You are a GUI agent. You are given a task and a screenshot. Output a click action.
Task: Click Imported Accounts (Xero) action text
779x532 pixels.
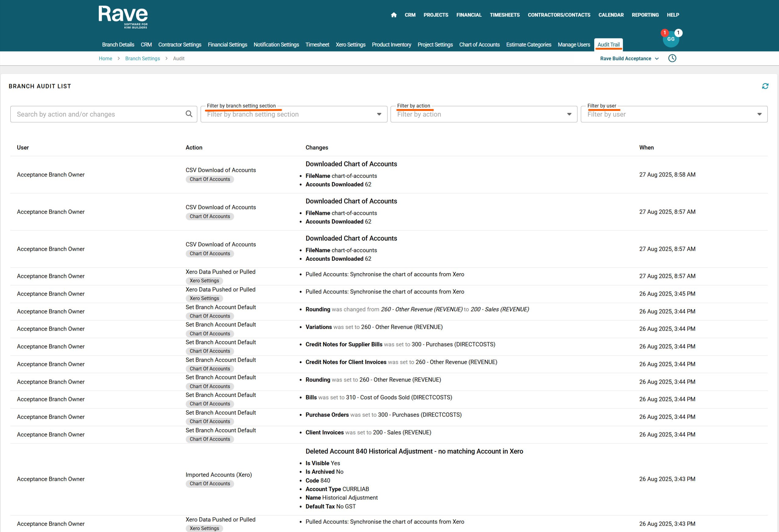[219, 475]
